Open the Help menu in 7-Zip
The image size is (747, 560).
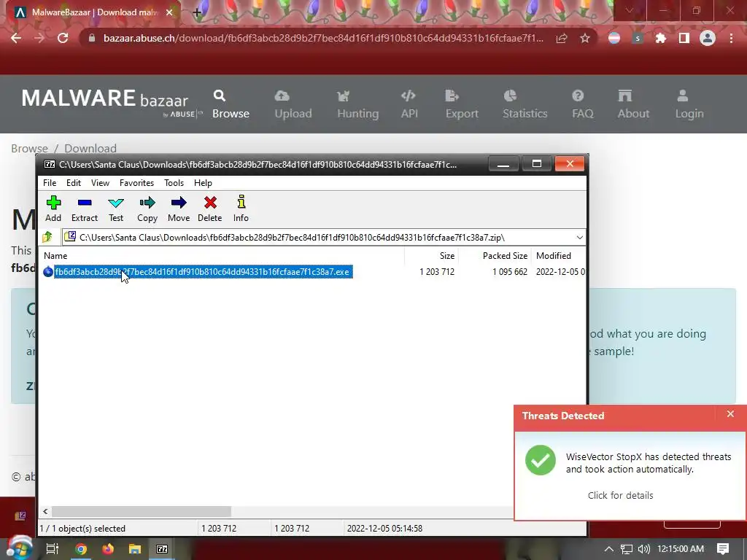(x=203, y=183)
